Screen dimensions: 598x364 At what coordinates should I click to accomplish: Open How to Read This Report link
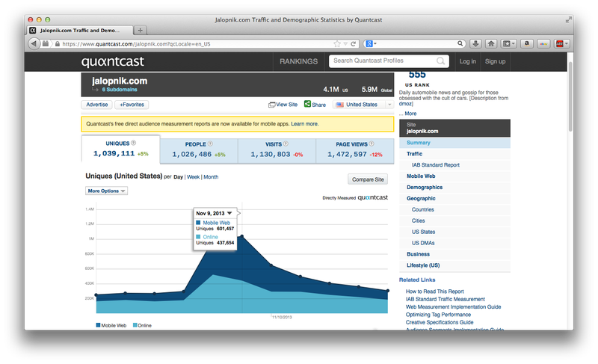click(435, 291)
